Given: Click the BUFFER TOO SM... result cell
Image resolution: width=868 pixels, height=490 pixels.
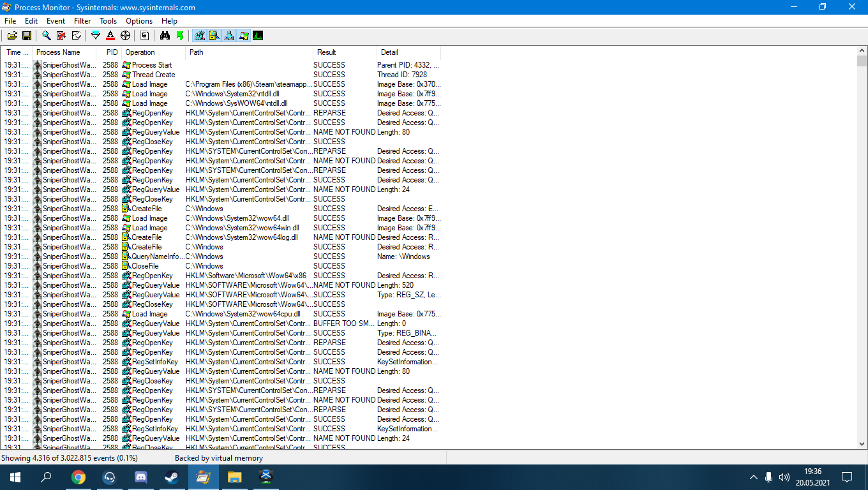Looking at the screenshot, I should (345, 323).
